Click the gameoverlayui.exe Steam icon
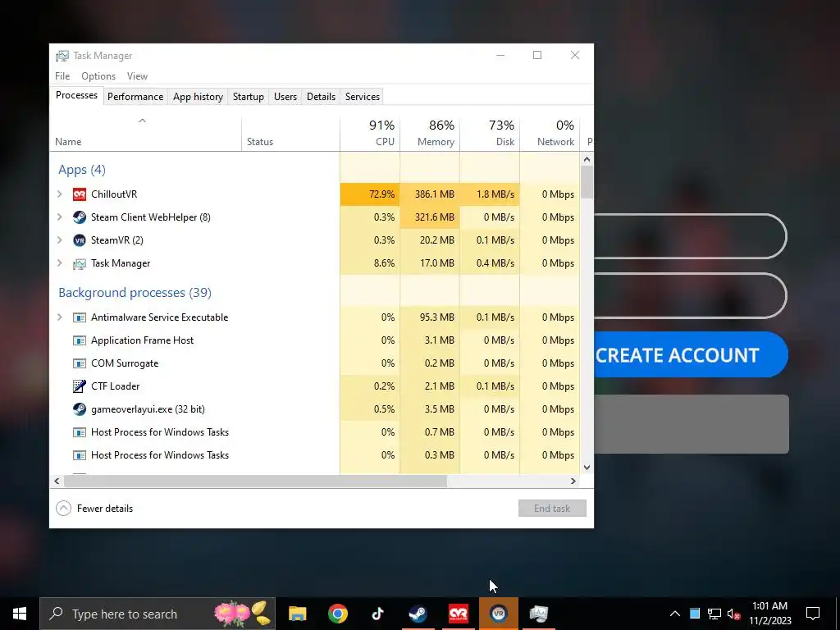The height and width of the screenshot is (630, 840). point(80,409)
